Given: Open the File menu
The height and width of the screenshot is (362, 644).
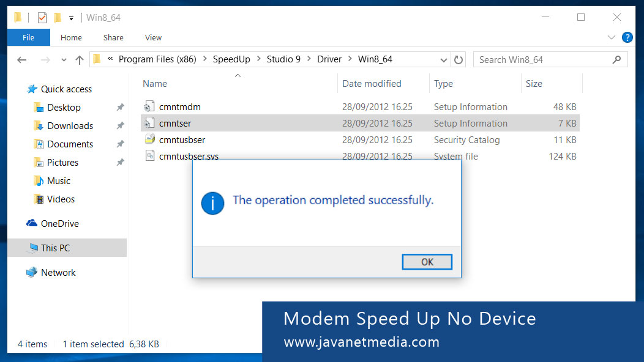Looking at the screenshot, I should [x=28, y=37].
